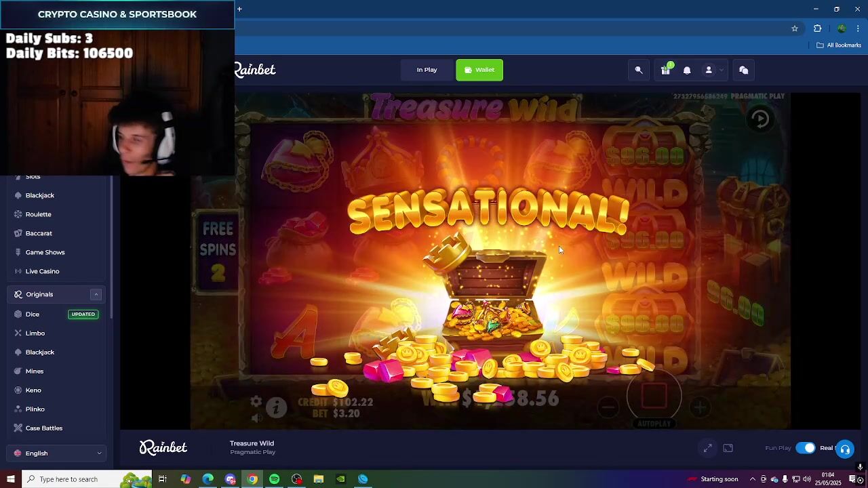Select Blackjack under casino games
868x488 pixels.
pos(40,195)
